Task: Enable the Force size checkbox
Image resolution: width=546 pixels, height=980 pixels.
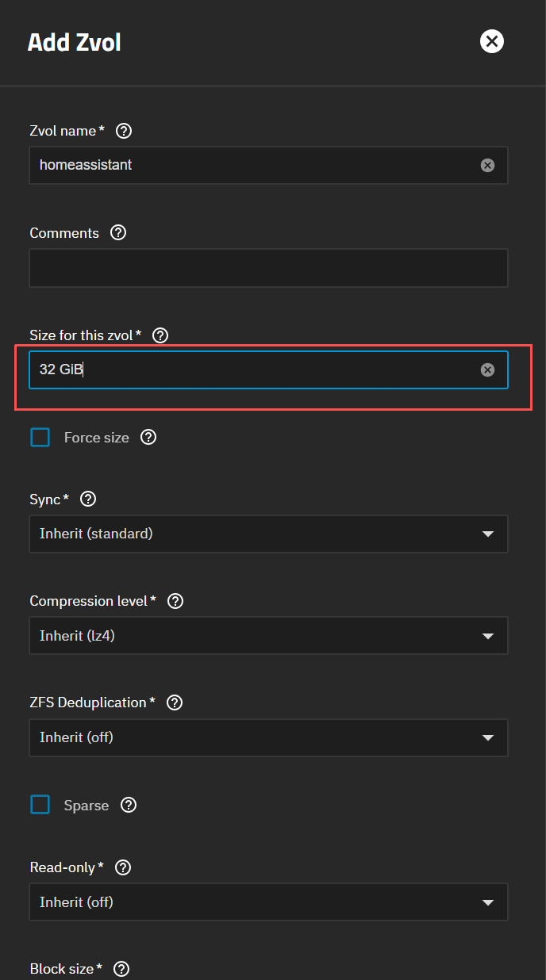Action: [40, 438]
